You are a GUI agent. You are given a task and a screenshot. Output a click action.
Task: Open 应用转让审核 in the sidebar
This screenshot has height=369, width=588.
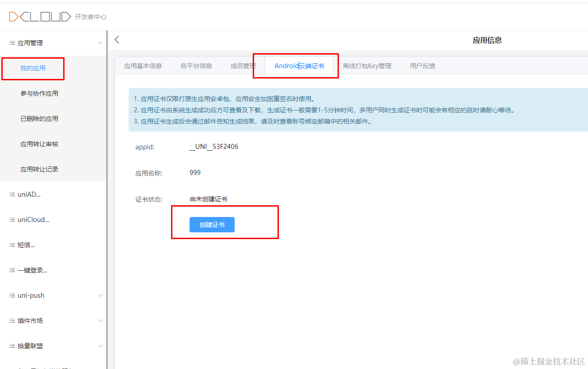[39, 144]
